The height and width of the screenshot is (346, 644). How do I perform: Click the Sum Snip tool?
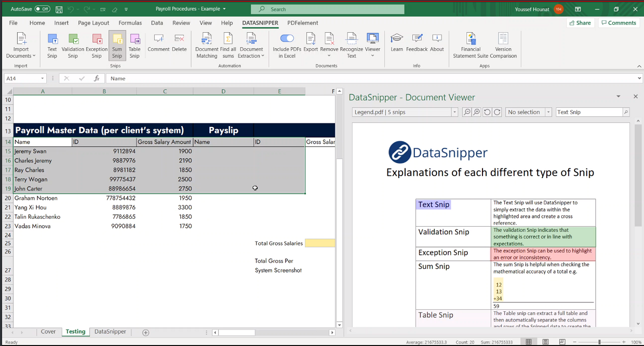pyautogui.click(x=117, y=46)
